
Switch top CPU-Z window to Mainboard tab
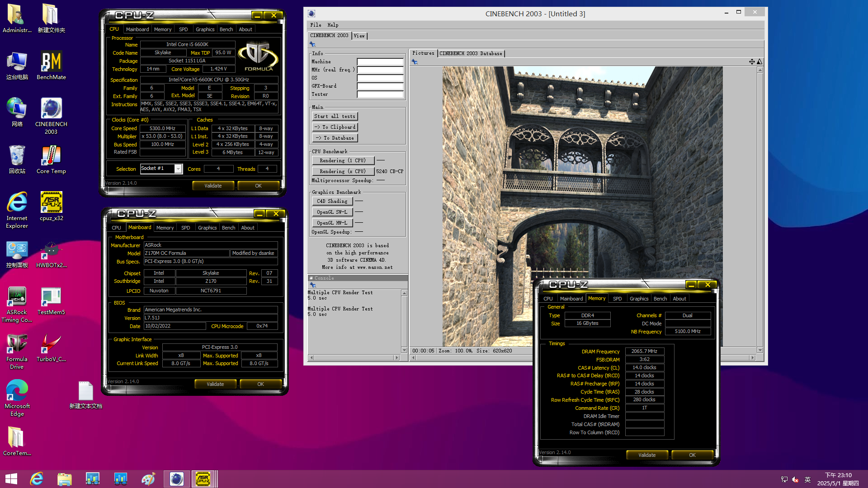click(x=137, y=29)
